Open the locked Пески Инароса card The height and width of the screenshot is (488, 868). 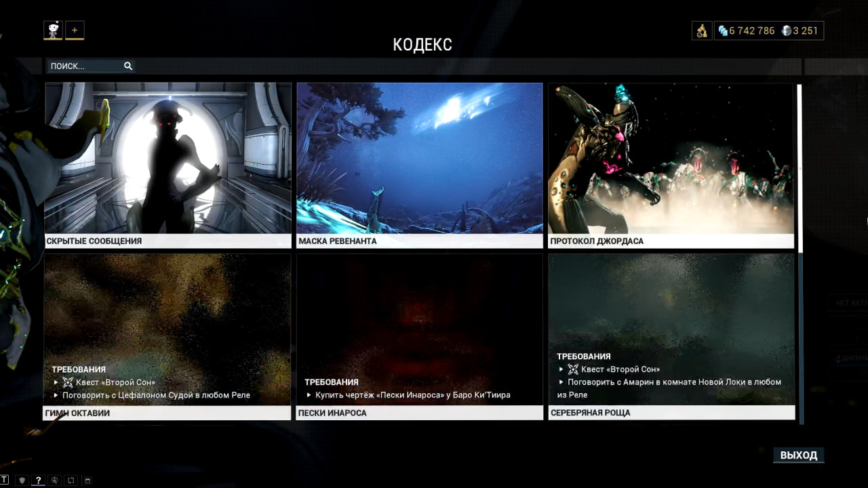[x=420, y=336]
